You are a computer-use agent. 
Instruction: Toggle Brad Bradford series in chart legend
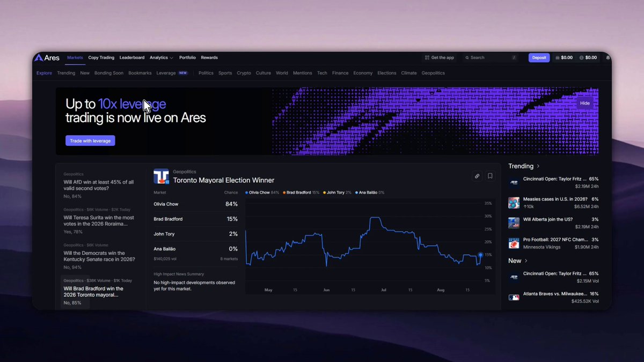(x=301, y=193)
